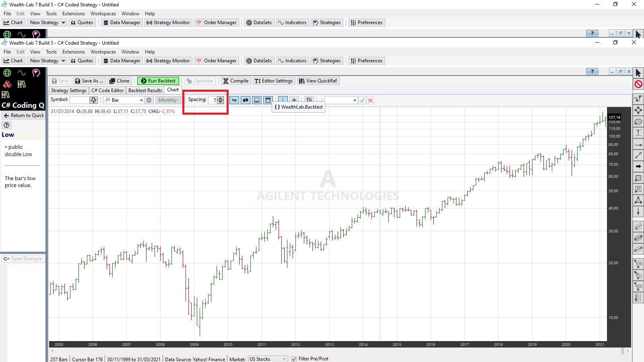The image size is (644, 362).
Task: Expand New Strategy dropdown in back window
Action: tap(63, 23)
